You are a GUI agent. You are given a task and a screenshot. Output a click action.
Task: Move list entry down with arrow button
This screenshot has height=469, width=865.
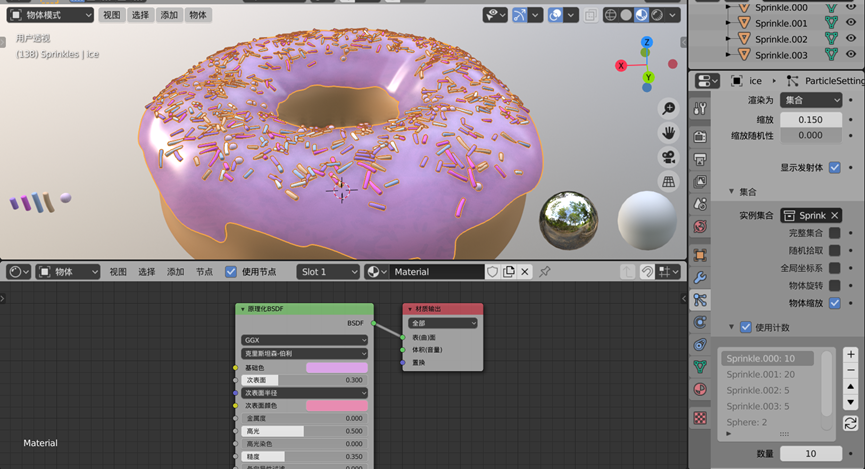(x=851, y=402)
